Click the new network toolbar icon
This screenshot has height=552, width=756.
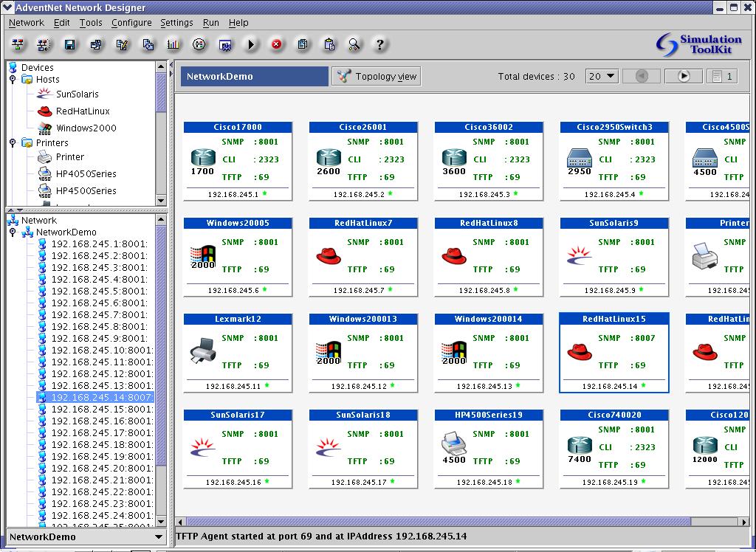(x=18, y=45)
